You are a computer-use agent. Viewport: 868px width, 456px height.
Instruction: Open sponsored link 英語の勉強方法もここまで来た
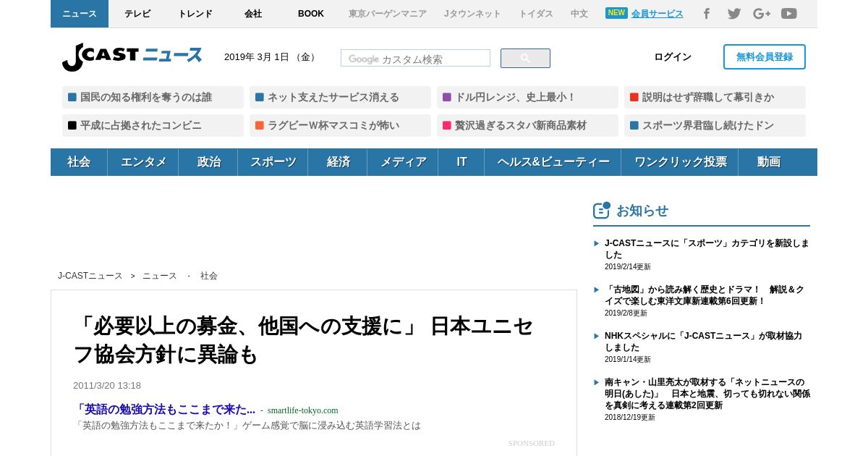tap(166, 410)
